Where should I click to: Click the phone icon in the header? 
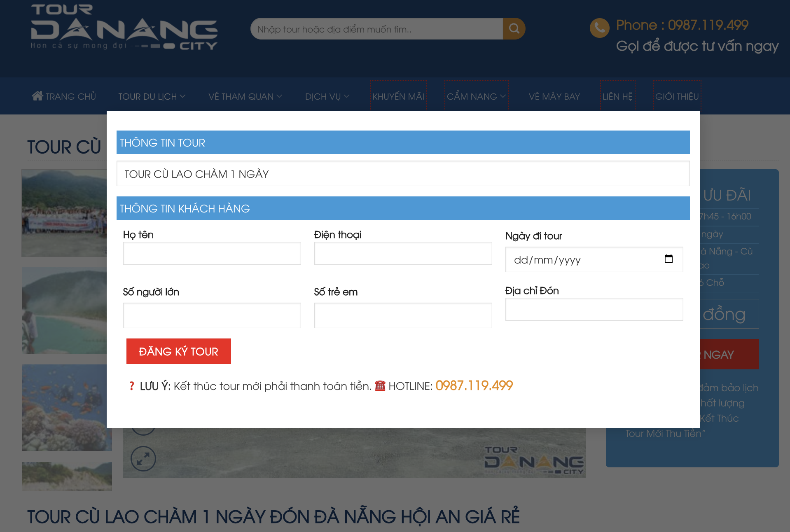[x=600, y=28]
